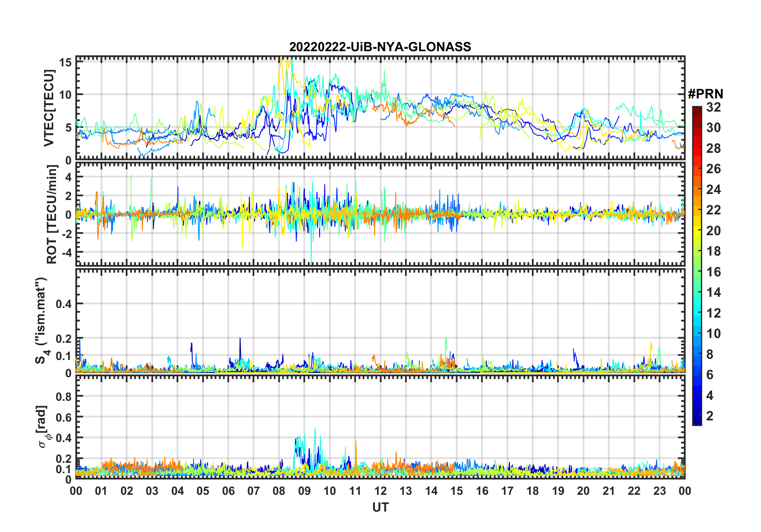The height and width of the screenshot is (532, 761).
Task: Click the 0.8 tick label on the sigma phi axis
Action: 64,396
